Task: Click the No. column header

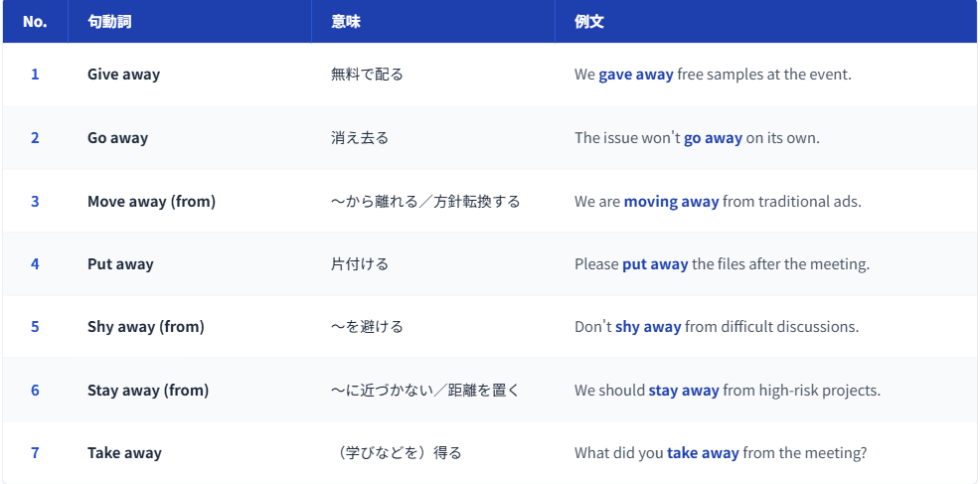Action: pos(35,22)
